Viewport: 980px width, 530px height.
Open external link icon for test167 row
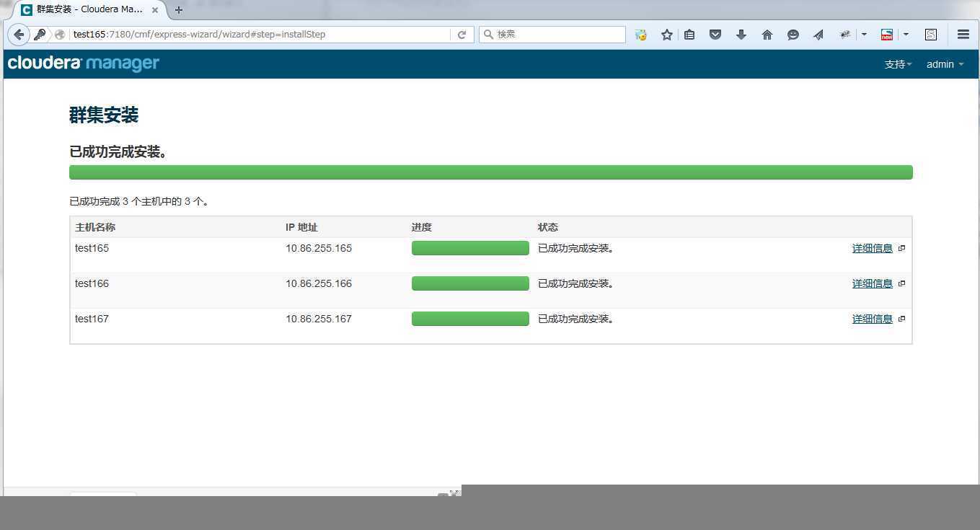901,319
